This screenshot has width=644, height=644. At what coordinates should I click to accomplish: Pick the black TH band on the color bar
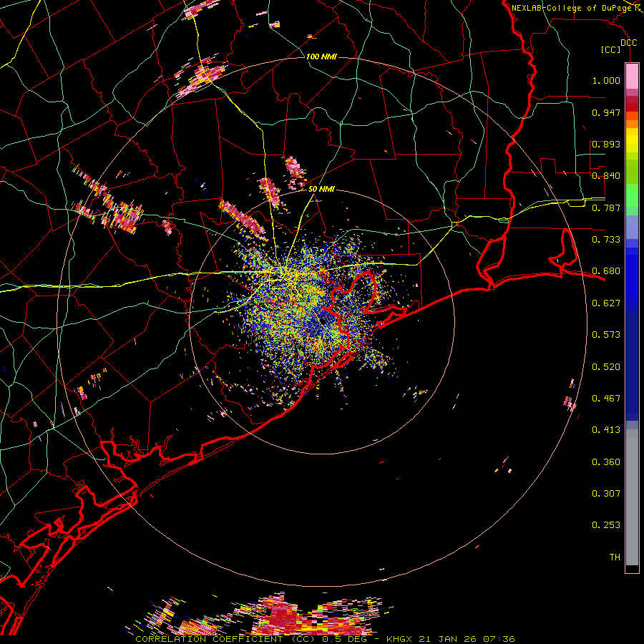click(x=632, y=569)
